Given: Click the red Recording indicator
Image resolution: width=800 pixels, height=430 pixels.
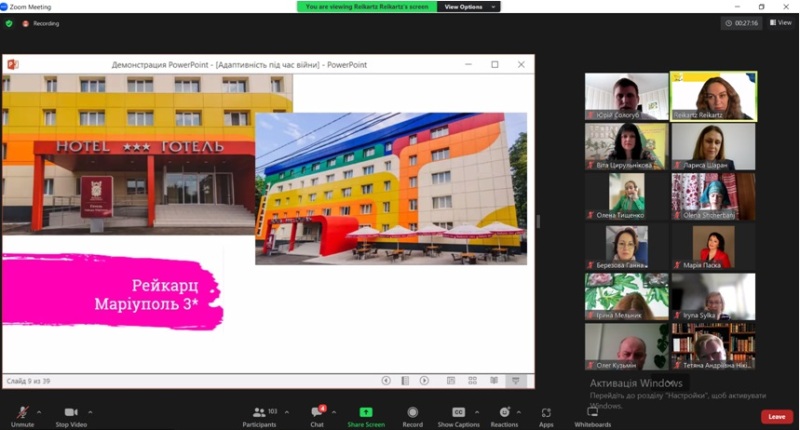Looking at the screenshot, I should [41, 23].
